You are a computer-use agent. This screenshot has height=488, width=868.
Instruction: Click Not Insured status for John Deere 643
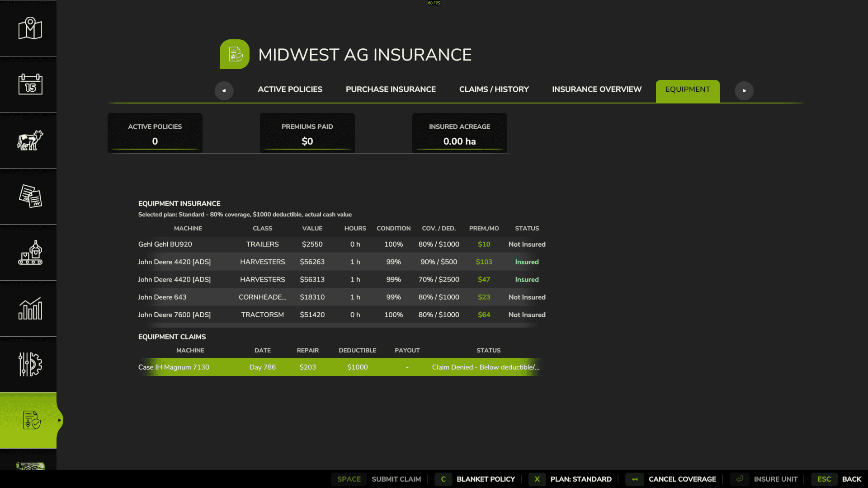(527, 297)
